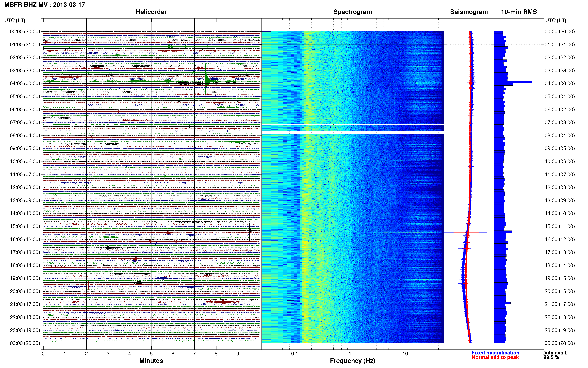Click the right '09:00 (05:00)' time label

pyautogui.click(x=560, y=148)
